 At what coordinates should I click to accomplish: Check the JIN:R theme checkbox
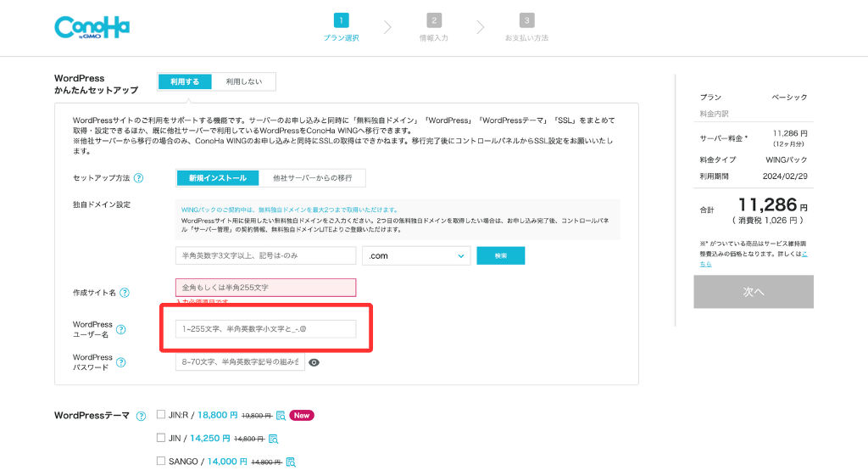click(x=161, y=415)
